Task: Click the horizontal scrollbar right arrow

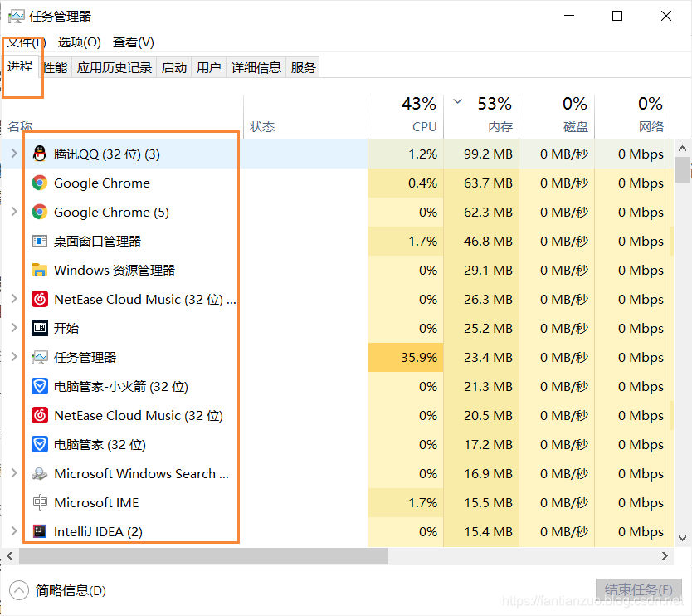Action: coord(665,555)
